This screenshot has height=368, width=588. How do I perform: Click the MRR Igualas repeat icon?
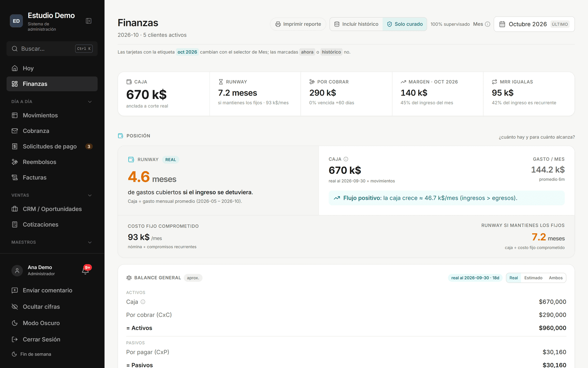pos(495,82)
